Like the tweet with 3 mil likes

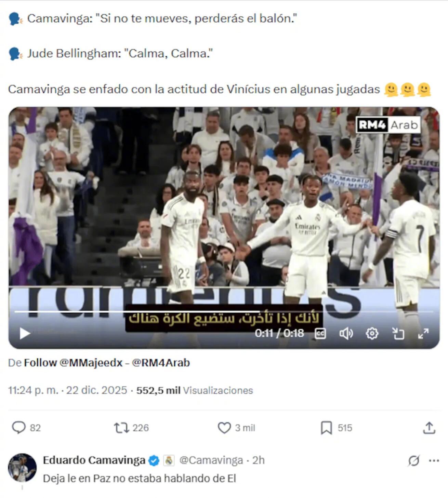[236, 428]
